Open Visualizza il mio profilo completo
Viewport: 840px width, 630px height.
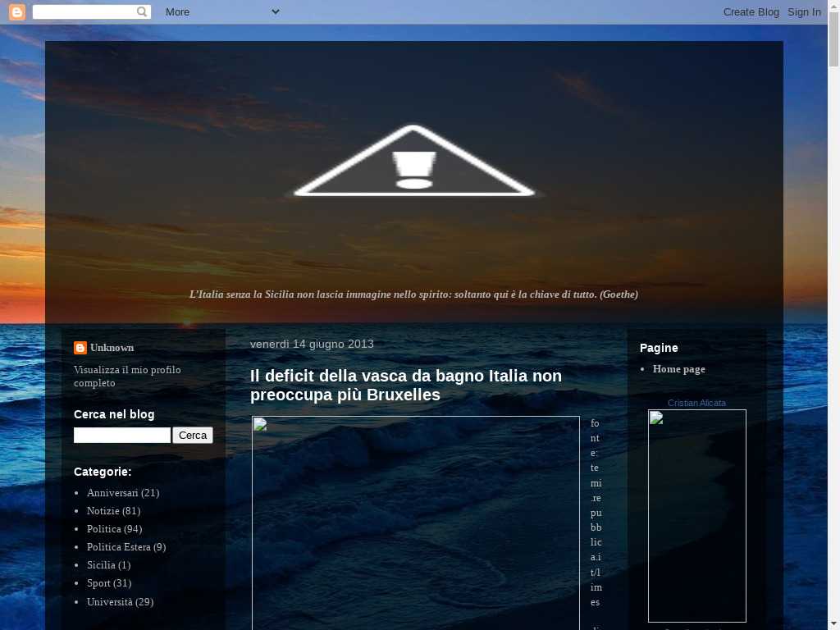click(x=126, y=377)
